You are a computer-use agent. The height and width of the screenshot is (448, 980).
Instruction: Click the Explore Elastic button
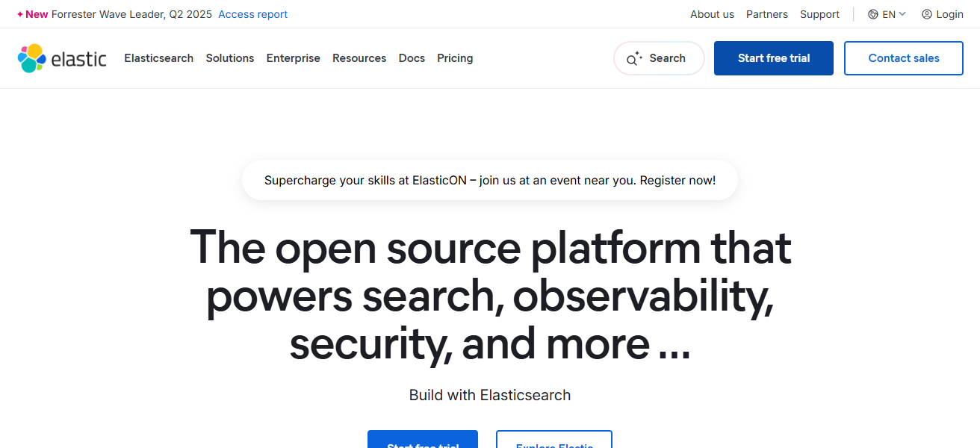[x=553, y=444]
